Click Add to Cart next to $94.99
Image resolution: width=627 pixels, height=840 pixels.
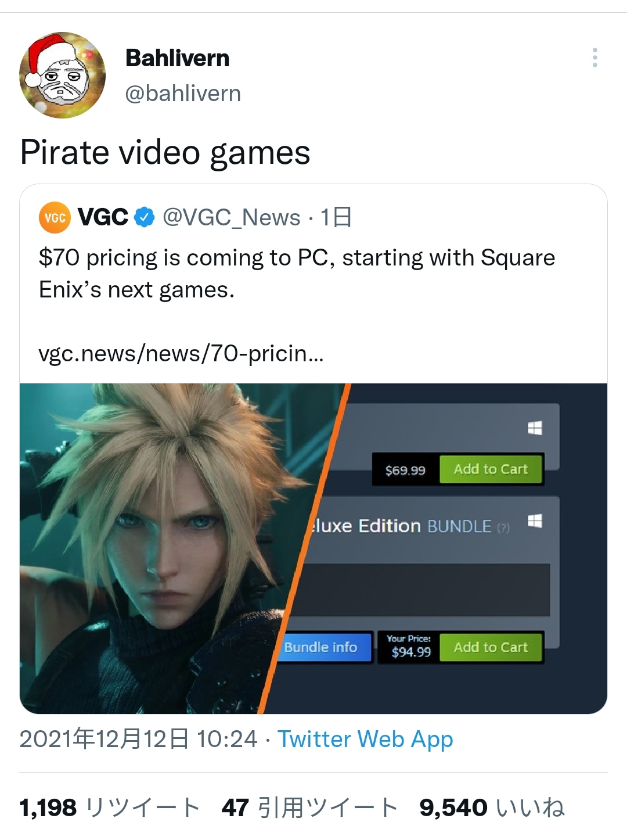(x=491, y=647)
